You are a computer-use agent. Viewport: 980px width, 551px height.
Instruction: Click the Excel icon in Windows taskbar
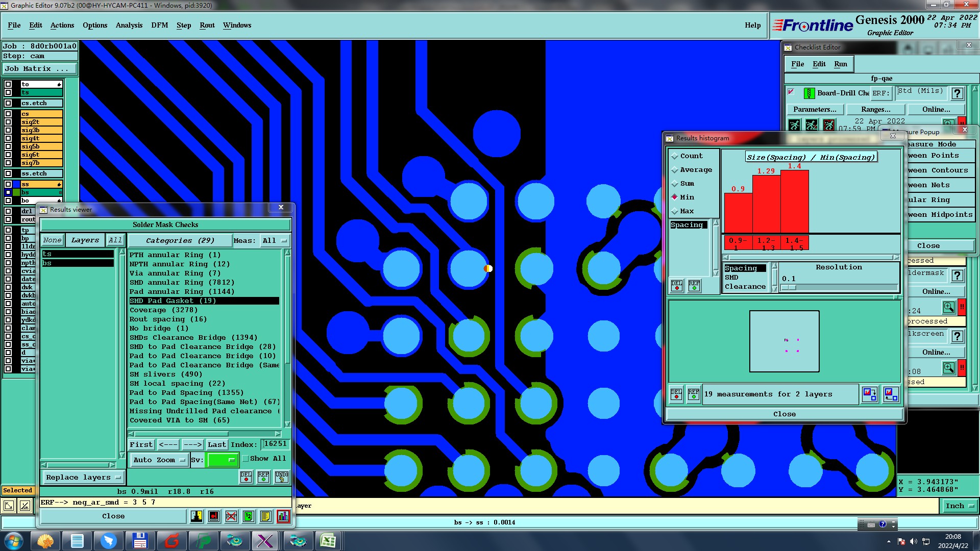point(328,541)
